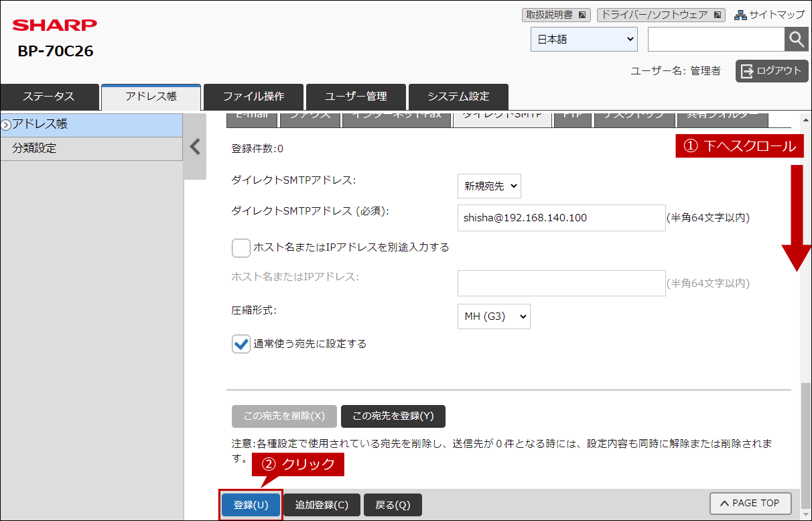Click the search magnifier icon
This screenshot has height=521, width=812.
click(796, 40)
